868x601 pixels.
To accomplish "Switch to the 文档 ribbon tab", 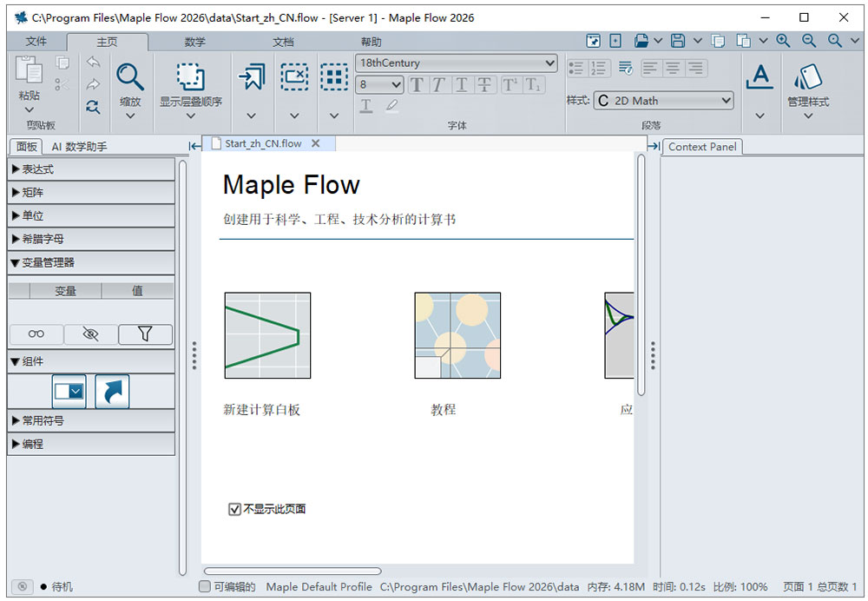I will click(x=283, y=42).
